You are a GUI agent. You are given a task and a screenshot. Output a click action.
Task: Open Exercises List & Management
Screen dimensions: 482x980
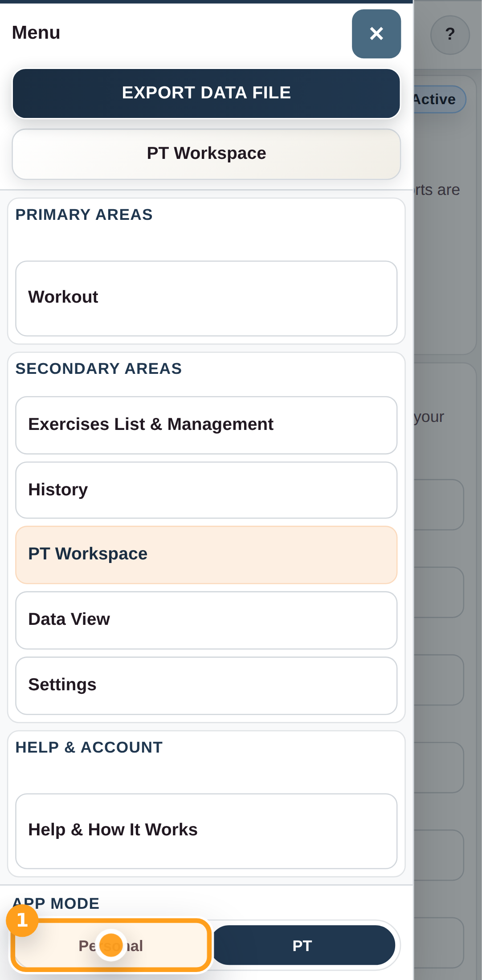pos(206,425)
